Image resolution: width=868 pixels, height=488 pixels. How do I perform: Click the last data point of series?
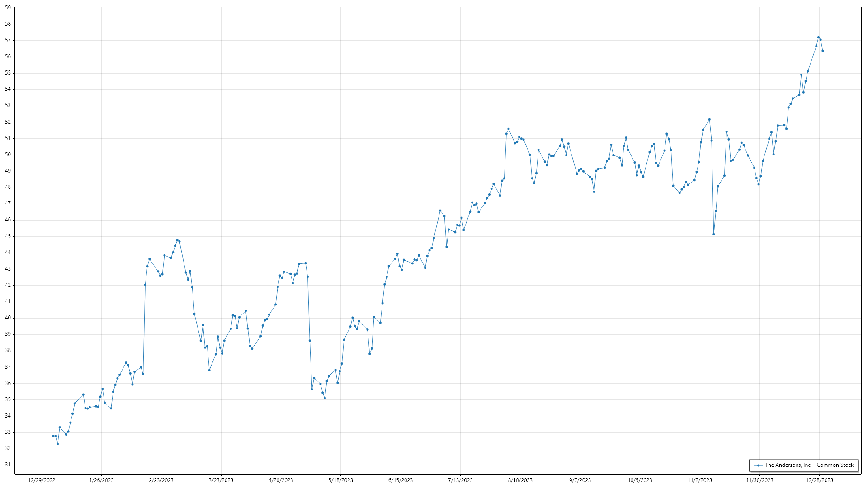(x=823, y=51)
